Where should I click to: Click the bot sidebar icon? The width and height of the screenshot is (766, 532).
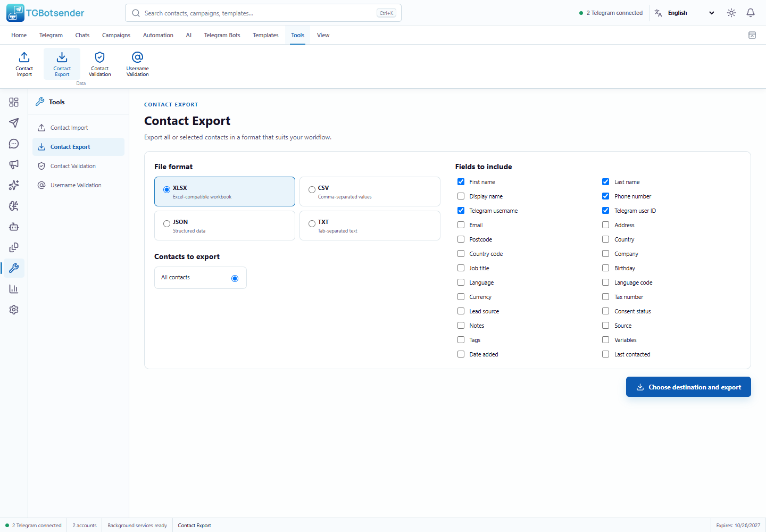(x=14, y=227)
